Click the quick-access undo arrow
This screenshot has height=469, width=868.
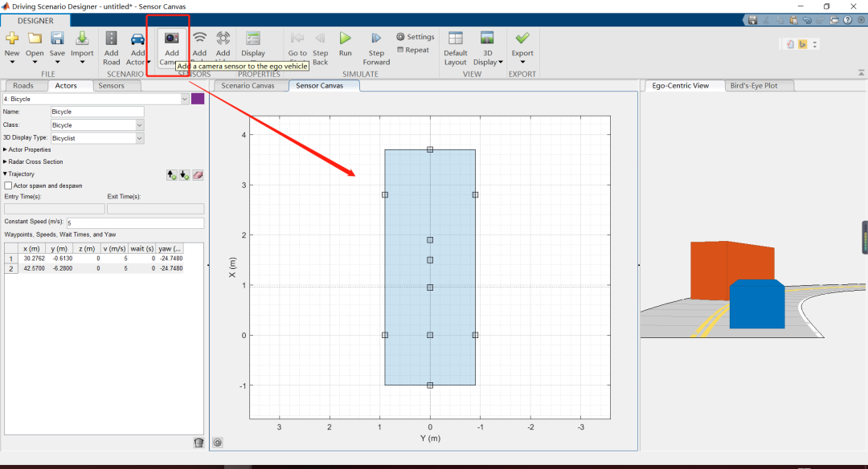807,20
